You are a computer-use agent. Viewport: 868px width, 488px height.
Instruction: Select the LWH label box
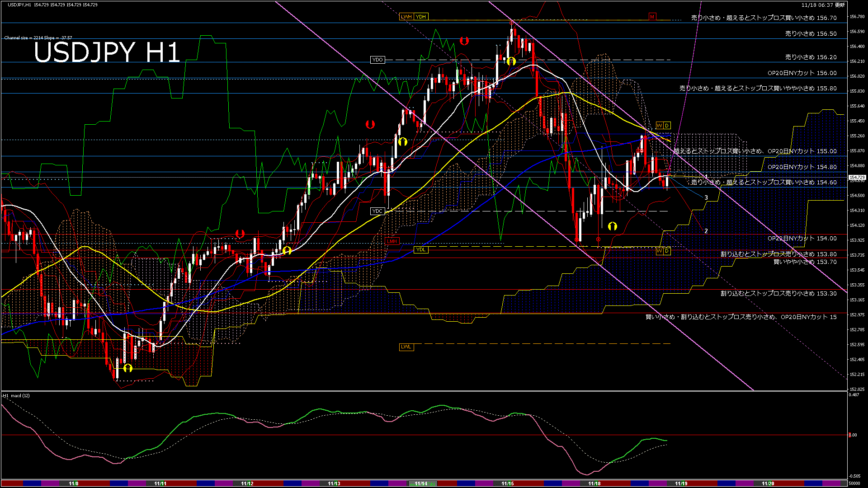click(x=406, y=17)
